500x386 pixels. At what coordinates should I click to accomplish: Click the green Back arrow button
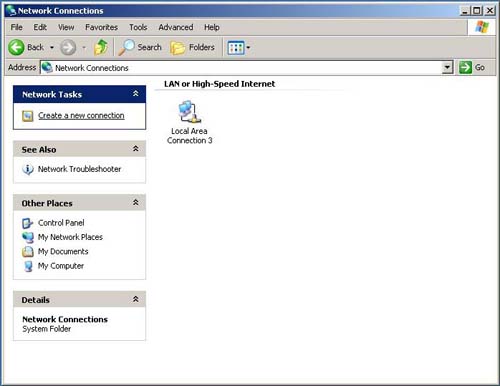pyautogui.click(x=16, y=47)
